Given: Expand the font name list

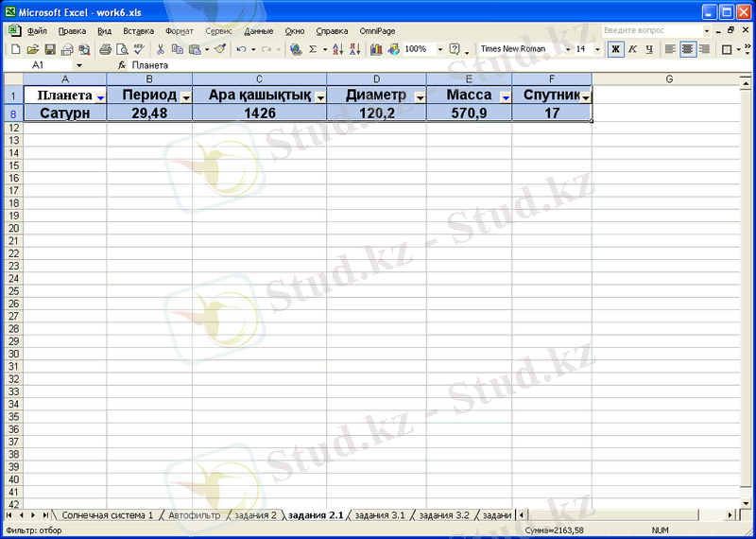Looking at the screenshot, I should coord(568,49).
